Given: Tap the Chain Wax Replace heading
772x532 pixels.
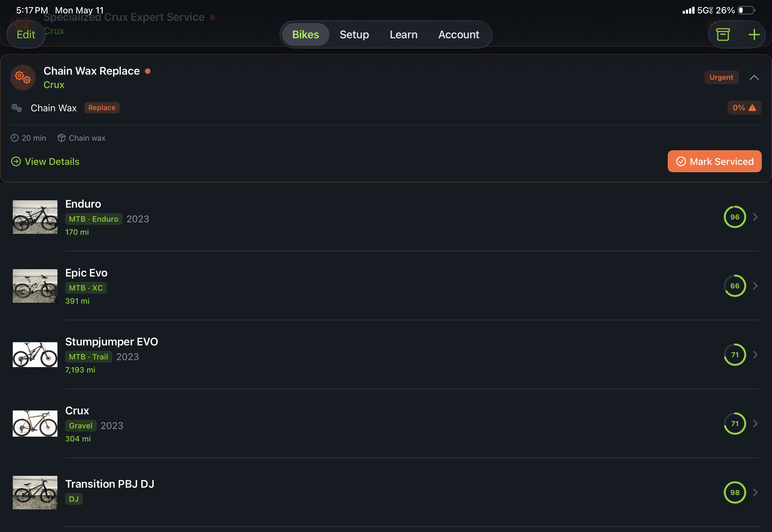Looking at the screenshot, I should 92,71.
